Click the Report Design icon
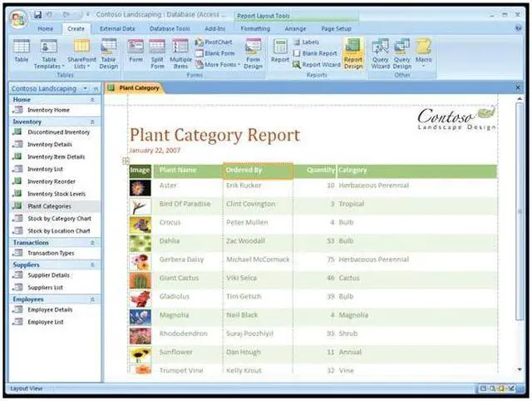The width and height of the screenshot is (532, 401). pyautogui.click(x=353, y=52)
